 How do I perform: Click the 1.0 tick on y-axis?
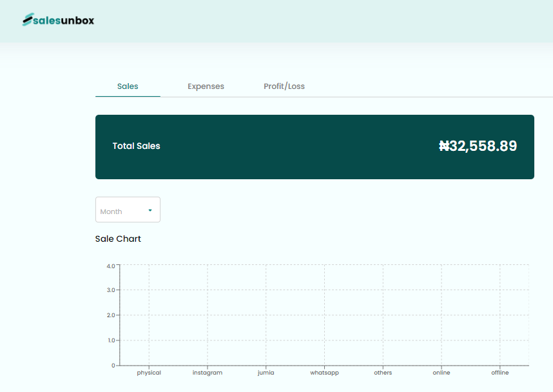[x=111, y=340]
